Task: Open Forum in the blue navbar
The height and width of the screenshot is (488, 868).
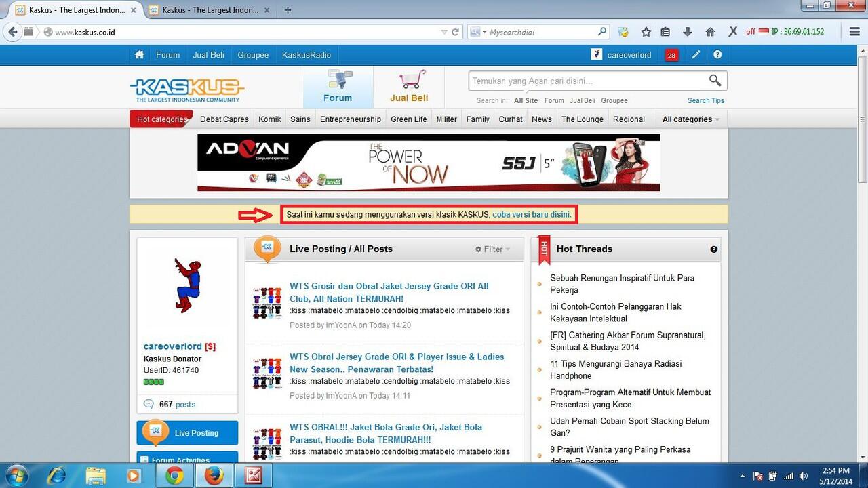Action: pos(168,55)
